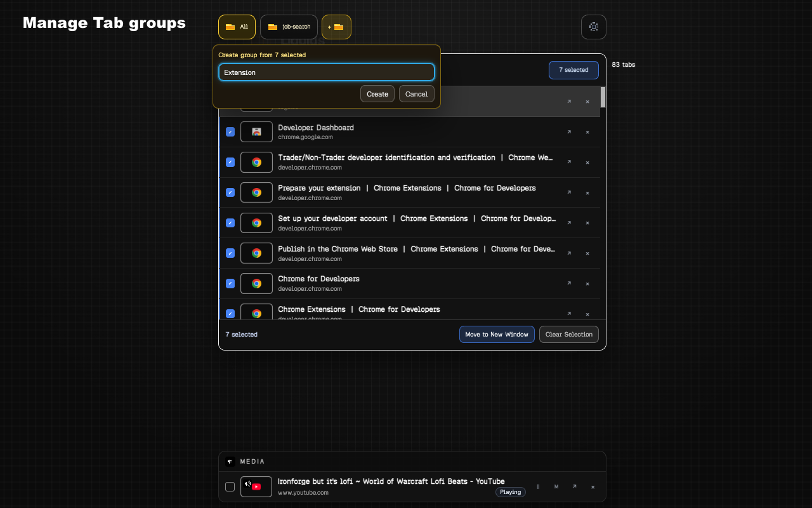Cancel the create group dialog

[x=416, y=94]
